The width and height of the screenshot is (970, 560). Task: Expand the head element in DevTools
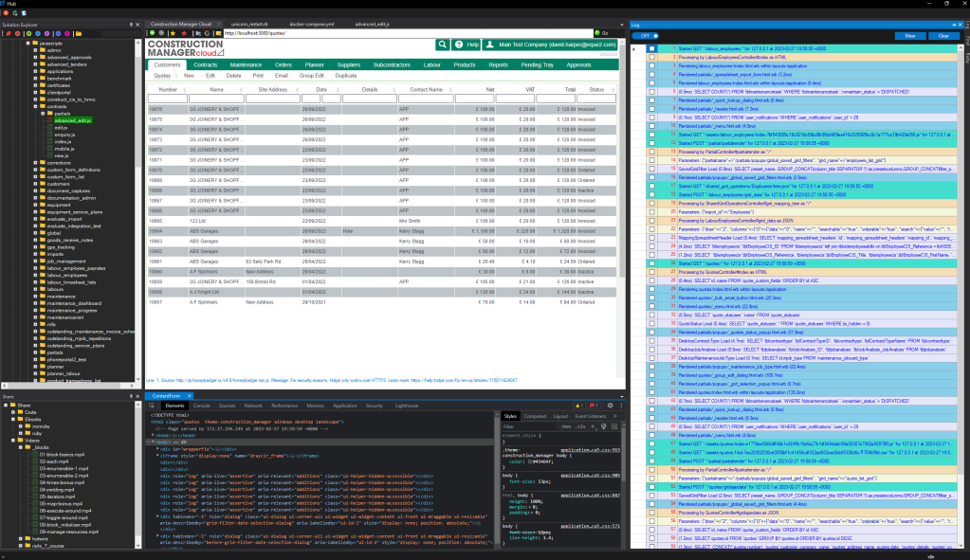pos(153,435)
